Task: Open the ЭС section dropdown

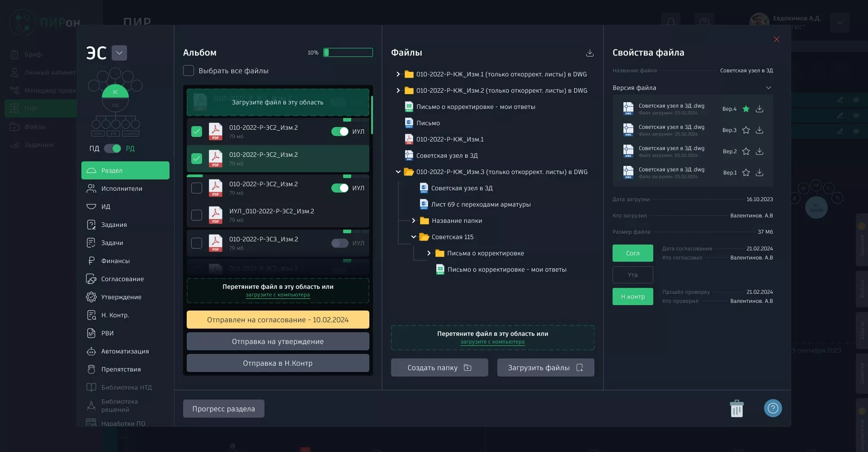Action: click(119, 53)
